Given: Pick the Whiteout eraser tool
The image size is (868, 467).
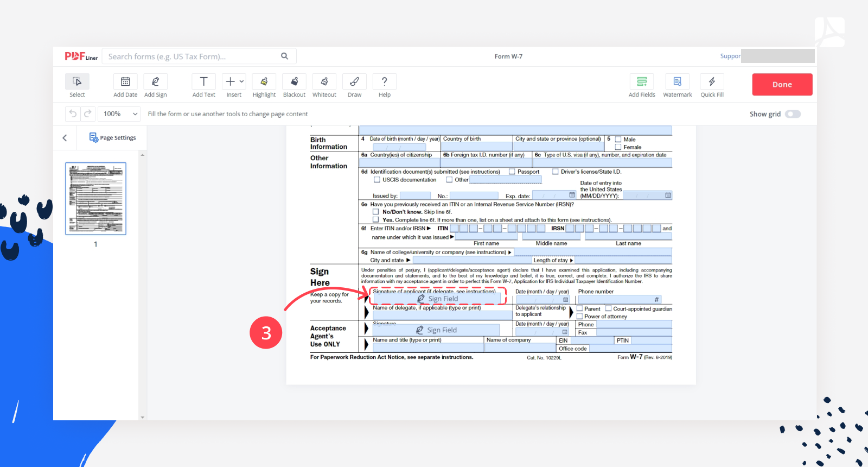Looking at the screenshot, I should coord(324,81).
